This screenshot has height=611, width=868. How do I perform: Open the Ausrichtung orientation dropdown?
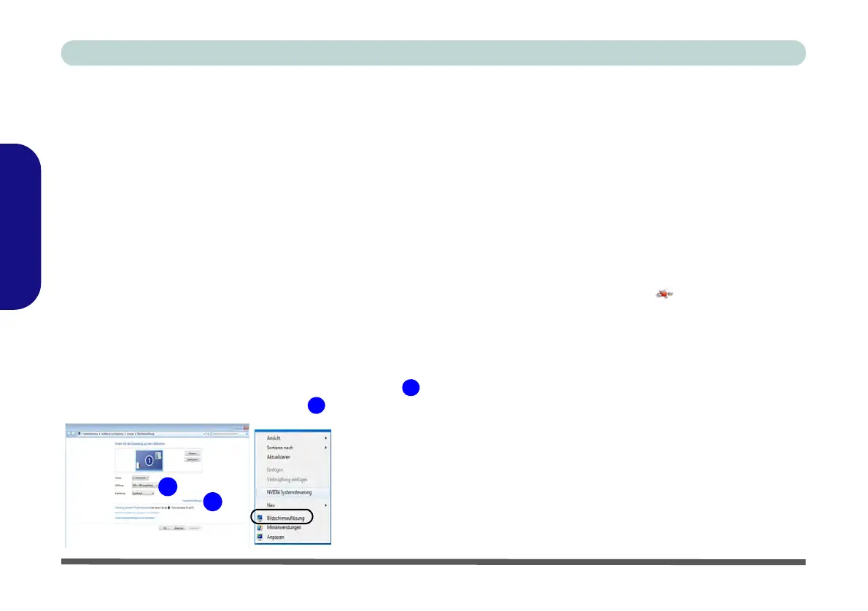tap(143, 493)
